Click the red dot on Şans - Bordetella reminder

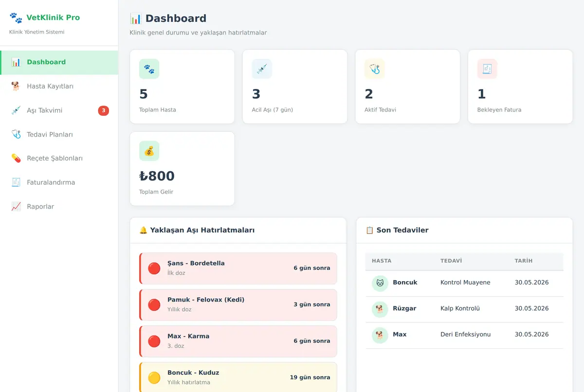tap(154, 268)
